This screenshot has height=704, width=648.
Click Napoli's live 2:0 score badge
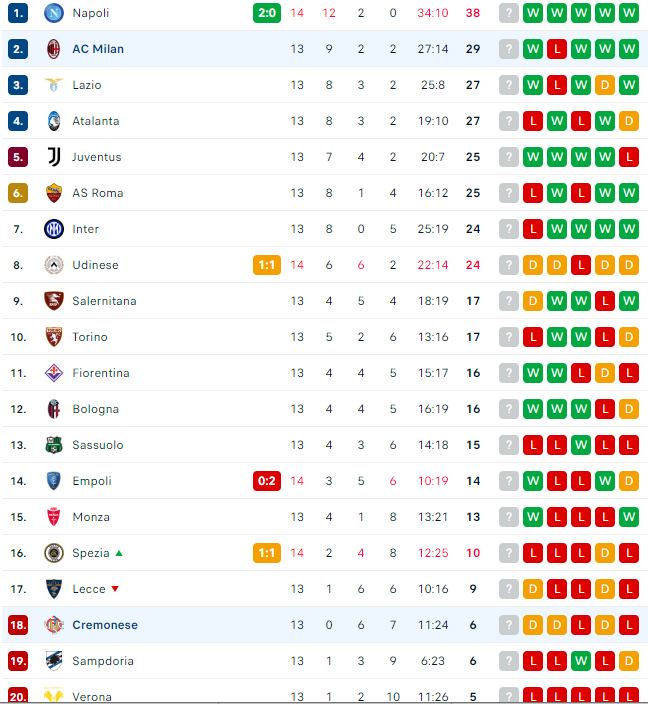coord(267,13)
